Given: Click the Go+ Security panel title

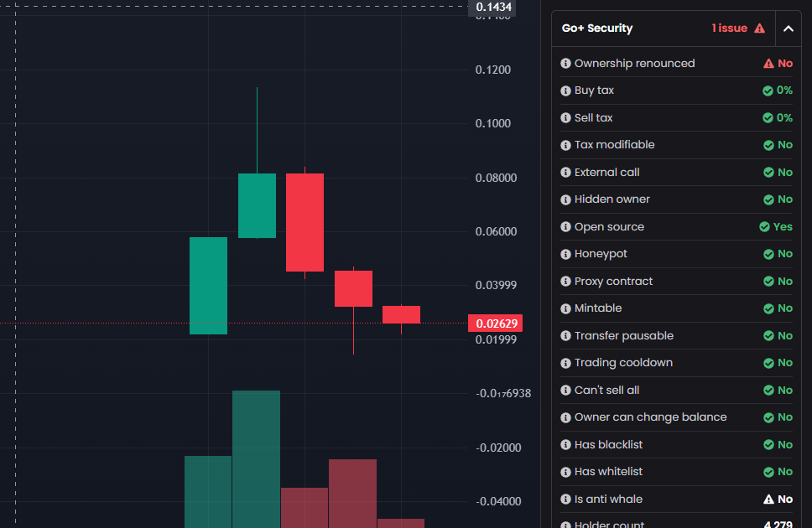Looking at the screenshot, I should (597, 28).
